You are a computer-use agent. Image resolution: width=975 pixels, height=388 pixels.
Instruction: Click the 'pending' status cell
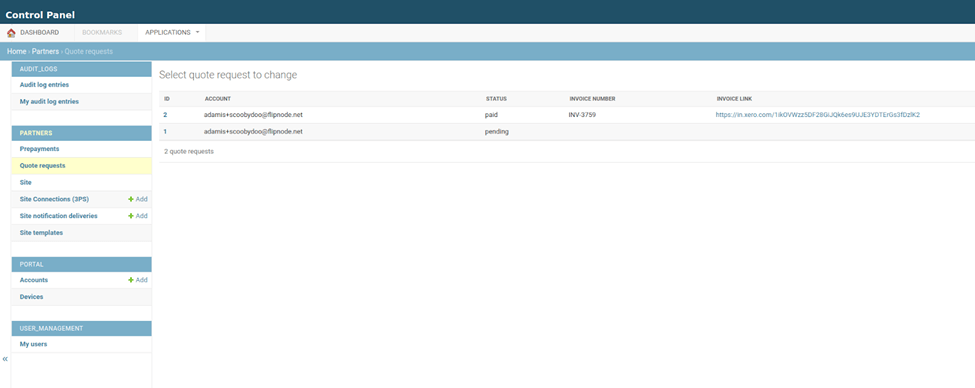click(x=497, y=132)
